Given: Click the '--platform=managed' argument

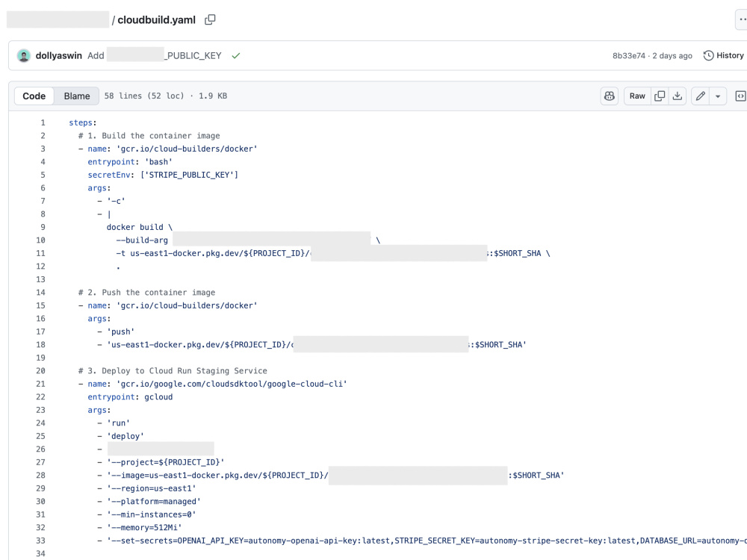Looking at the screenshot, I should pyautogui.click(x=154, y=502).
